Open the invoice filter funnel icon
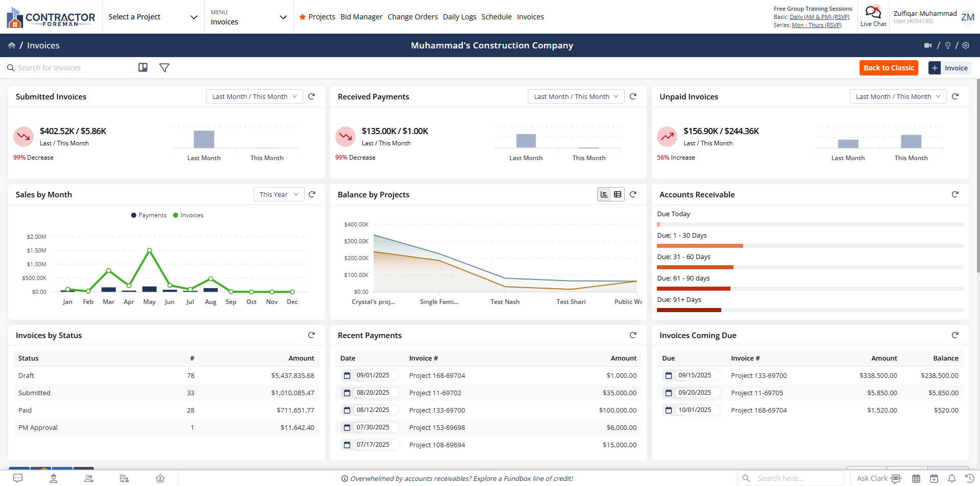This screenshot has height=486, width=980. [164, 68]
